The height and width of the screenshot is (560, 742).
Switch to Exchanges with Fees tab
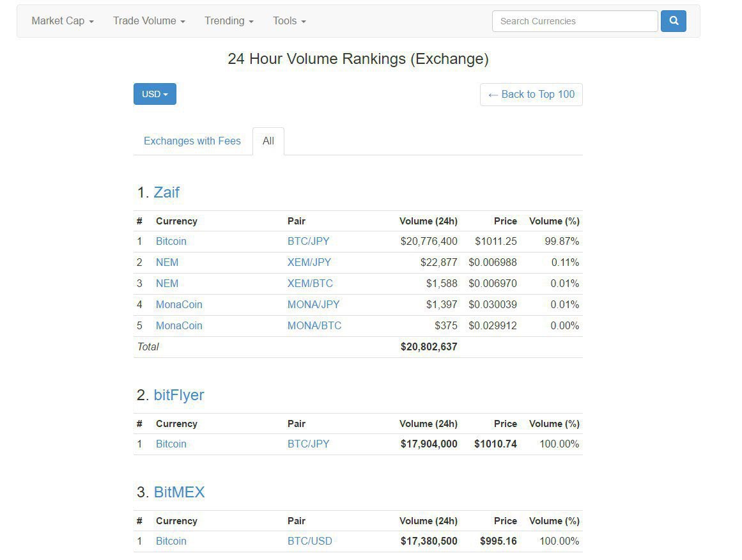pyautogui.click(x=192, y=141)
